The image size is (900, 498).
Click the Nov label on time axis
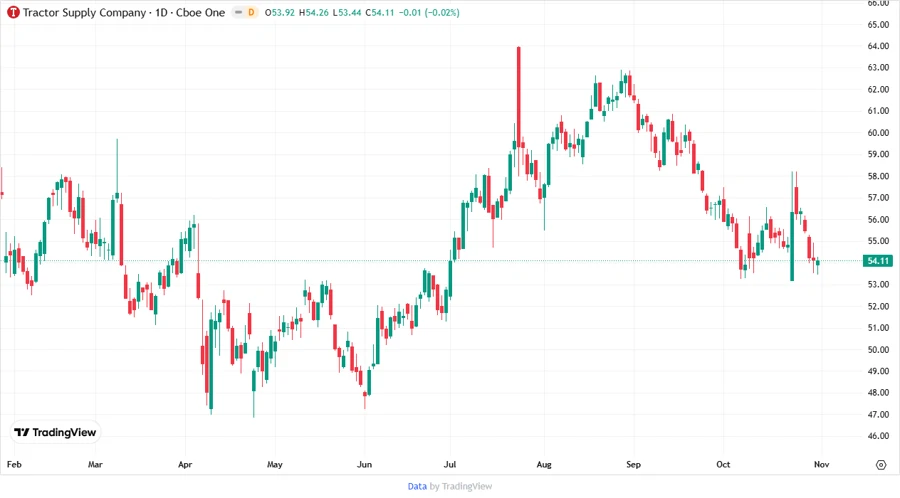(x=821, y=464)
